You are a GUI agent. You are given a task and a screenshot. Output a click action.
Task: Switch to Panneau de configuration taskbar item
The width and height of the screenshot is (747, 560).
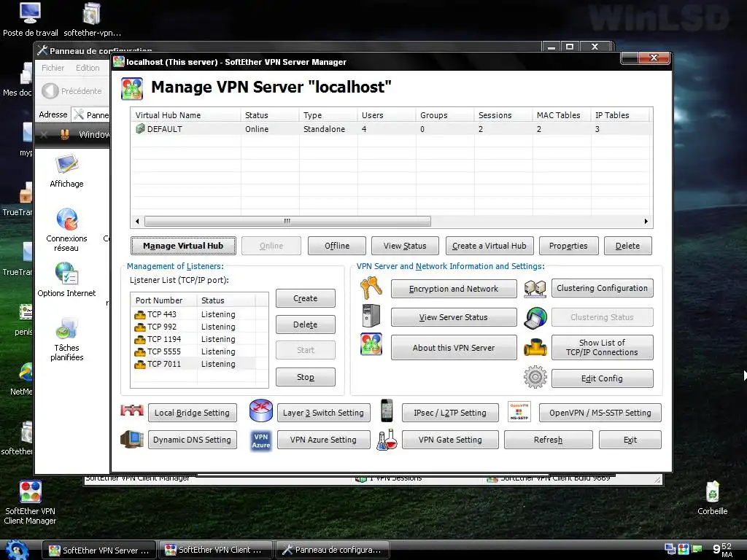coord(333,550)
